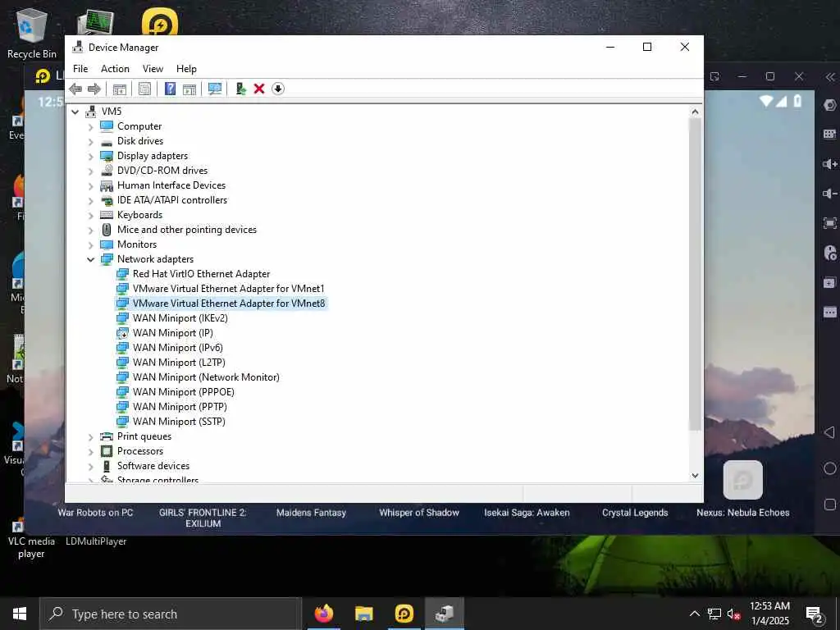The height and width of the screenshot is (630, 840).
Task: Click the Disable device down-arrow icon
Action: [277, 89]
